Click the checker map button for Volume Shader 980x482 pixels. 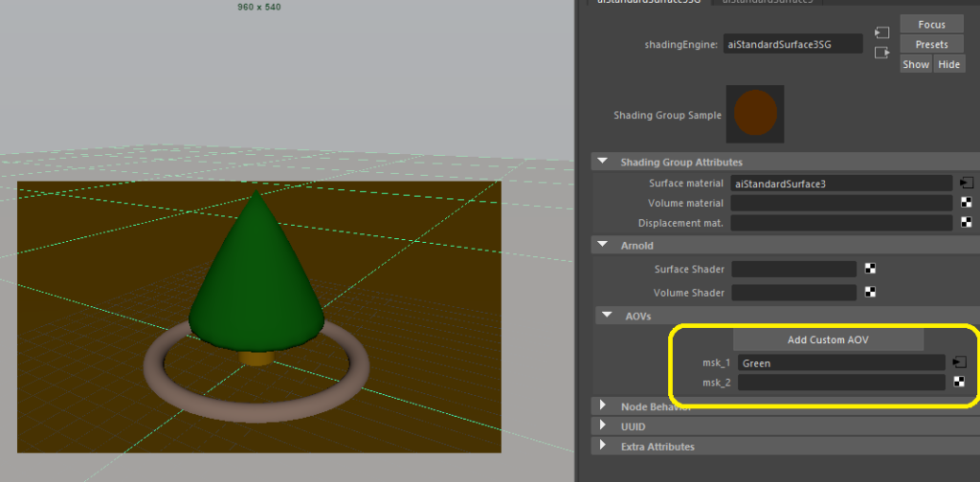[x=870, y=292]
